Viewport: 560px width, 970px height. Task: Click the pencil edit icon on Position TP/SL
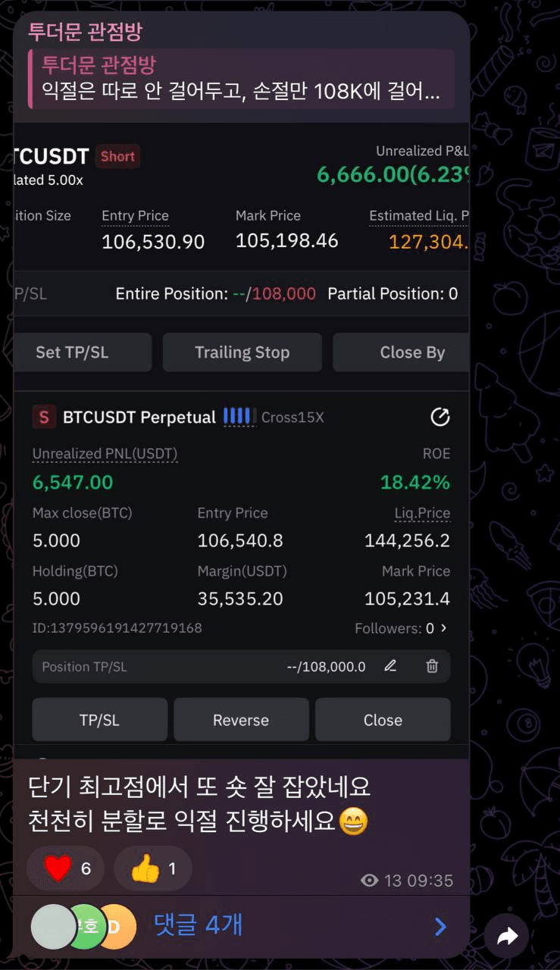tap(390, 666)
